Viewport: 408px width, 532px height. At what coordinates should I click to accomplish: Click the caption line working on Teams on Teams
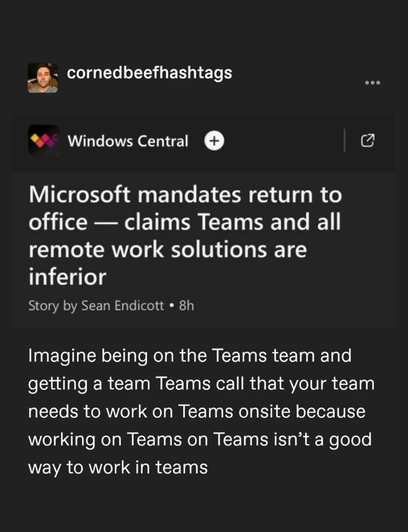(199, 439)
